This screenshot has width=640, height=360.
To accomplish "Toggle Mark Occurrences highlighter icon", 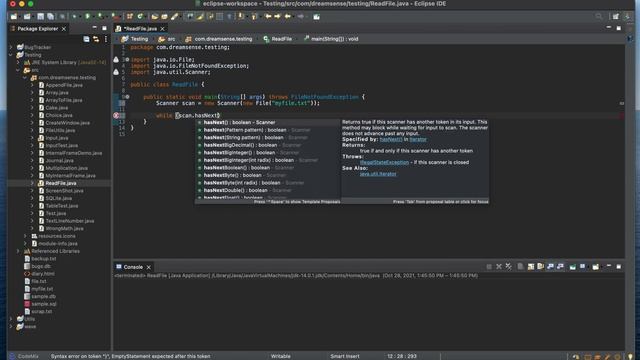I will (x=200, y=16).
